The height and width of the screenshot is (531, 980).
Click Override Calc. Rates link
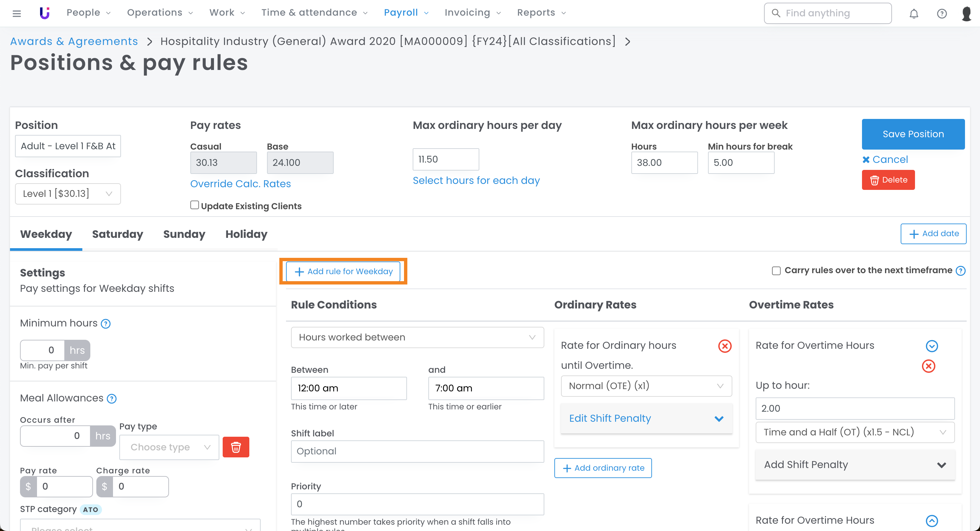(x=240, y=184)
